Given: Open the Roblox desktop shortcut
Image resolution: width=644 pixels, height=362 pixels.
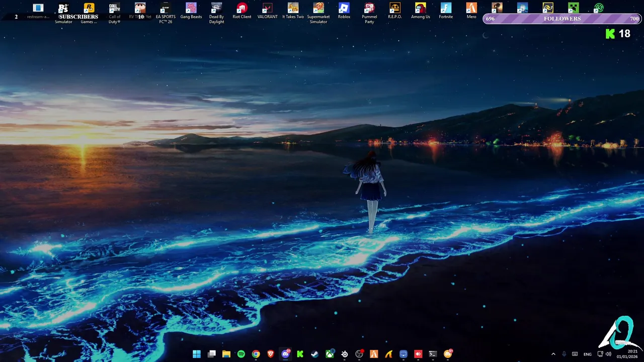Looking at the screenshot, I should (x=344, y=11).
